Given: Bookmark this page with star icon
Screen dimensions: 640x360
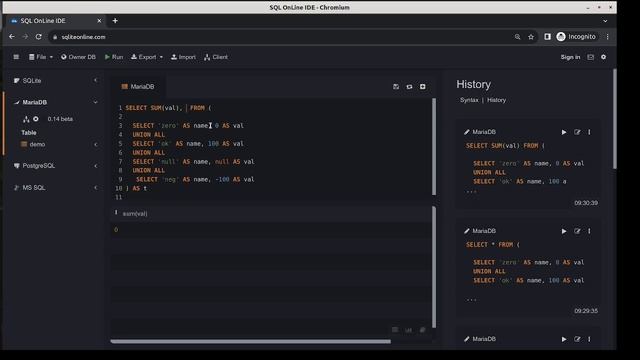Looking at the screenshot, I should (531, 37).
